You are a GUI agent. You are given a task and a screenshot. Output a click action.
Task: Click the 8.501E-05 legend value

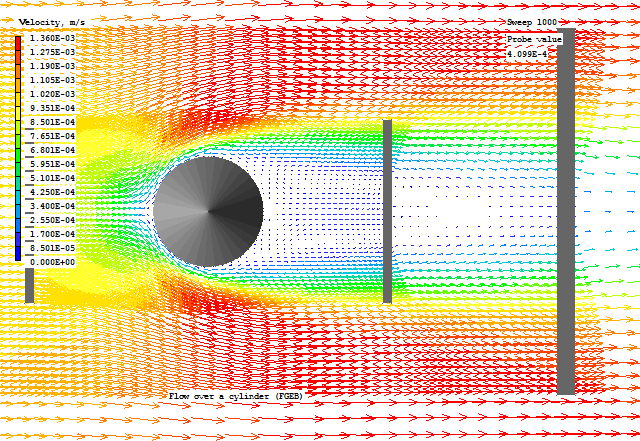(x=51, y=248)
